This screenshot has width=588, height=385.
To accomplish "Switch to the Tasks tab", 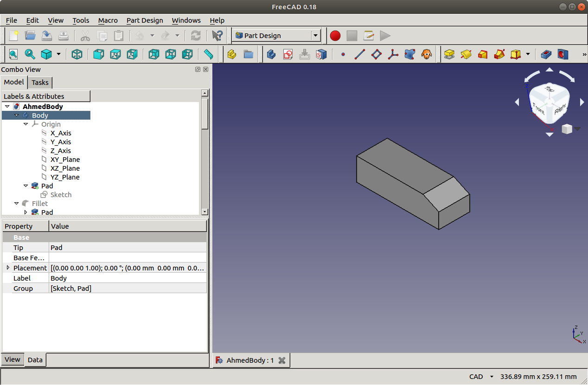I will pos(40,83).
